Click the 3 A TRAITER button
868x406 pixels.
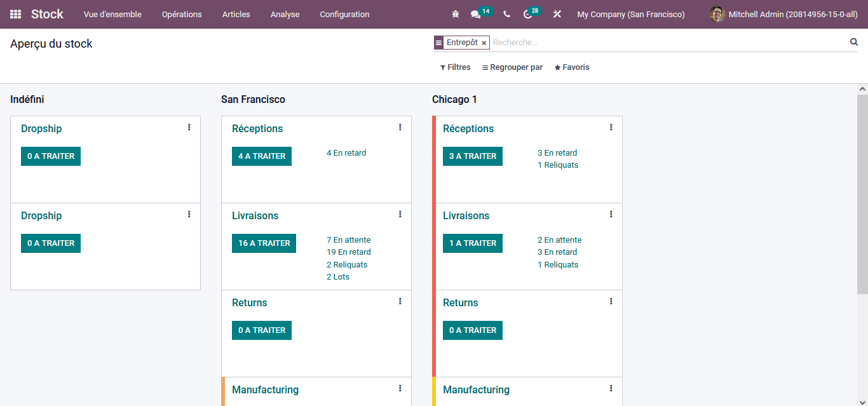473,156
